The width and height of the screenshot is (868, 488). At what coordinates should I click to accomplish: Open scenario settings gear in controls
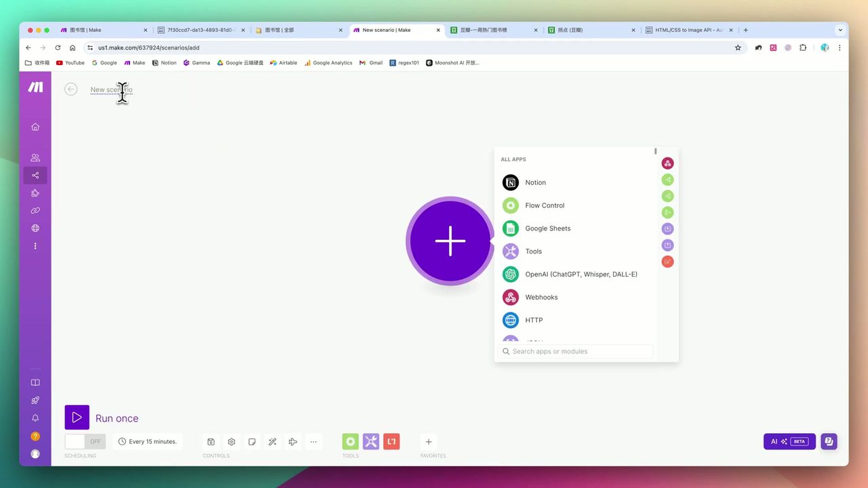(x=231, y=442)
